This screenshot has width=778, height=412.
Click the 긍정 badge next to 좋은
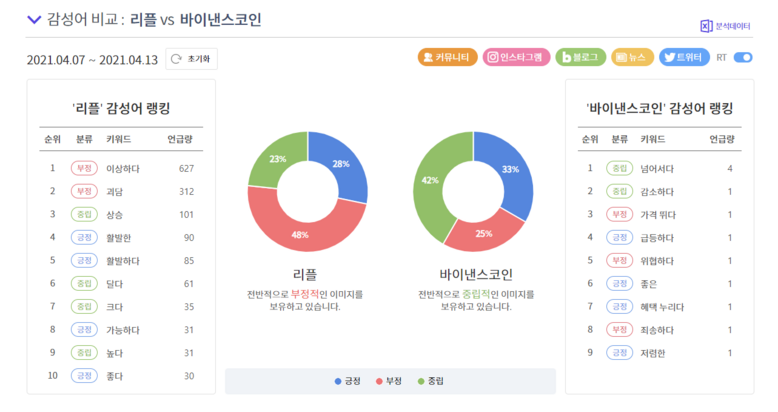pos(619,283)
